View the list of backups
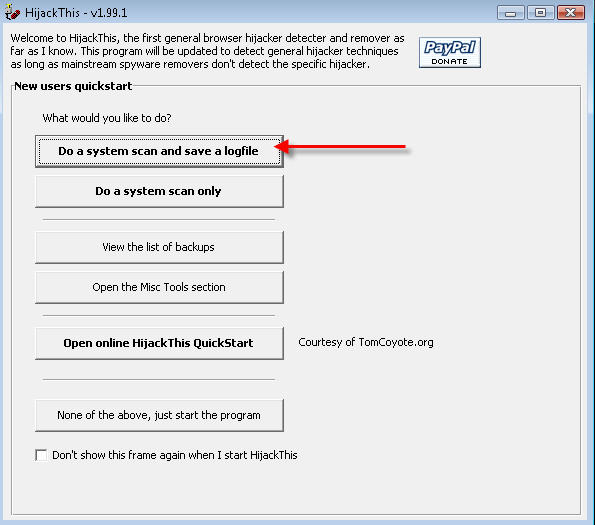The width and height of the screenshot is (595, 525). click(159, 247)
